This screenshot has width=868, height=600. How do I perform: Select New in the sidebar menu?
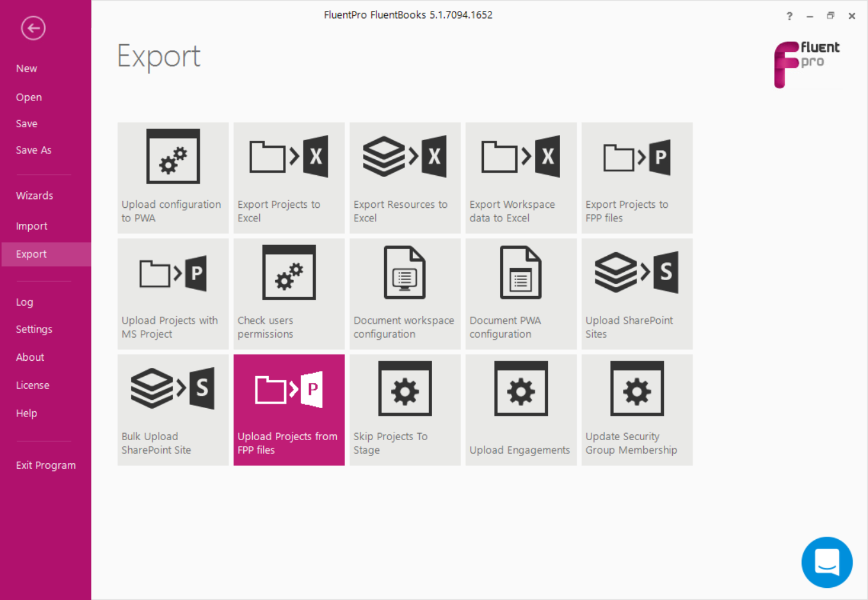pos(26,68)
